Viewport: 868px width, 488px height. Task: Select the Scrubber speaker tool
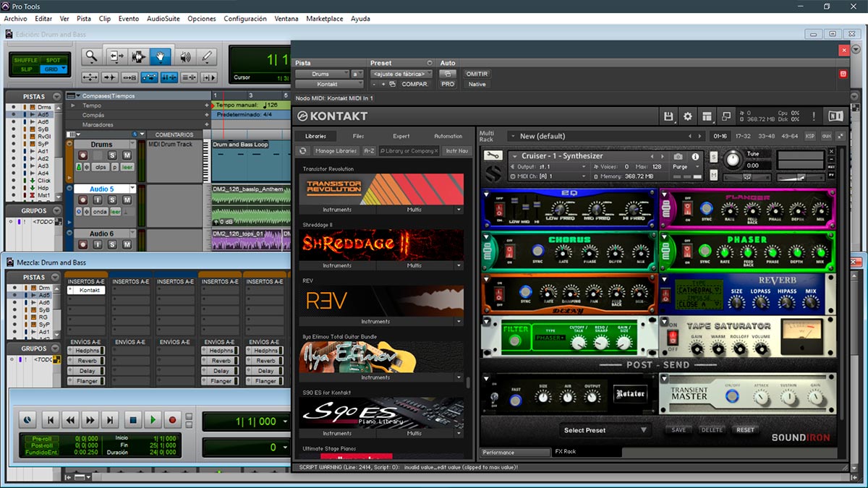point(184,56)
